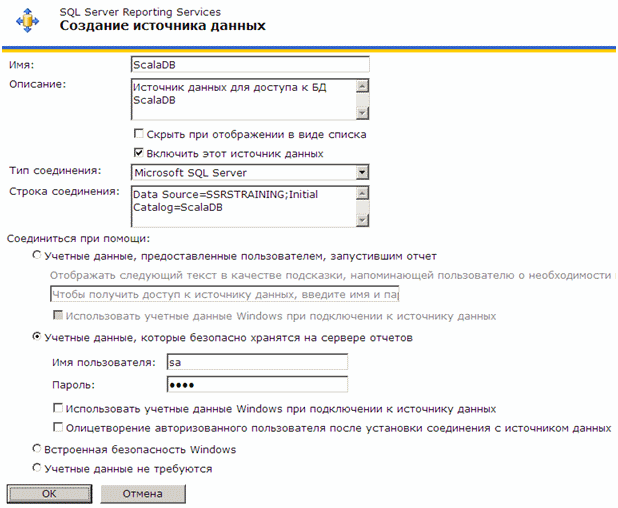Click the 'SQL Server Reporting Services' title text
Viewport: 618px width, 508px height.
(140, 12)
